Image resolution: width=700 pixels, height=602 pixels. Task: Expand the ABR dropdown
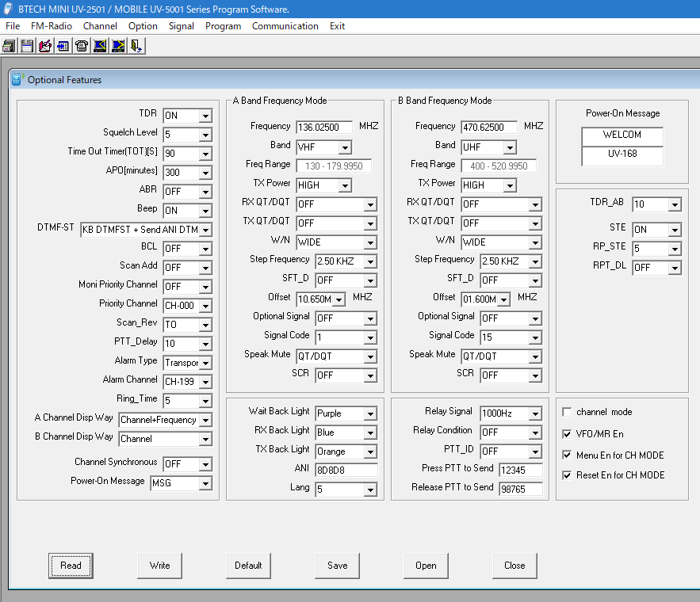(205, 192)
